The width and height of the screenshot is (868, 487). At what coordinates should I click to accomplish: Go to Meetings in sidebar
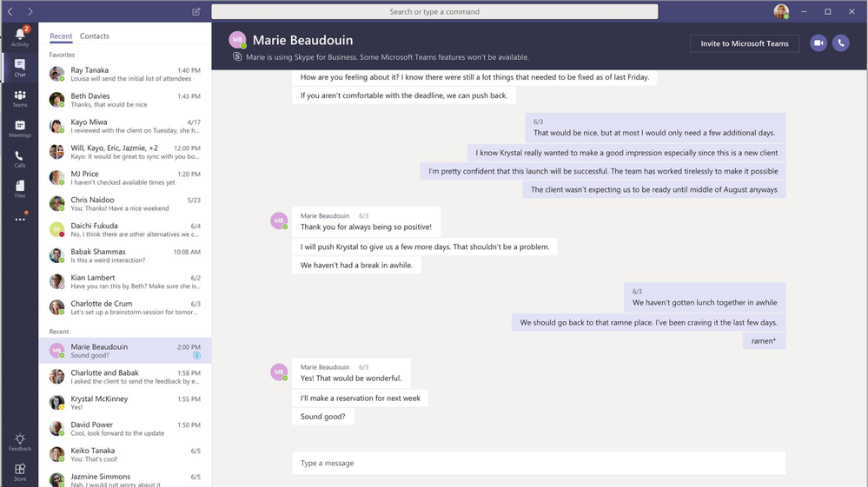click(19, 128)
